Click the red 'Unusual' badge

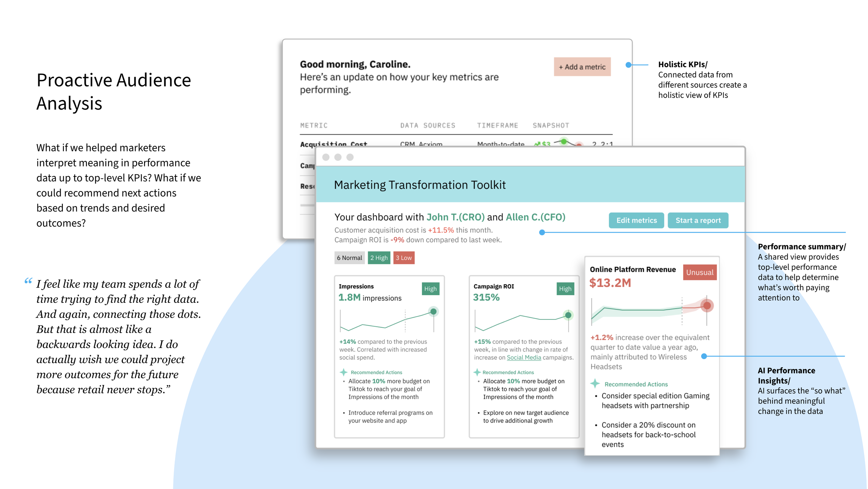(x=699, y=272)
